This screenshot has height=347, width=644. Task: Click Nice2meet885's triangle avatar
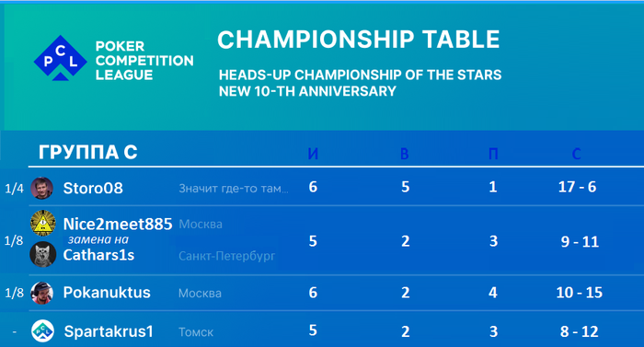tap(43, 223)
